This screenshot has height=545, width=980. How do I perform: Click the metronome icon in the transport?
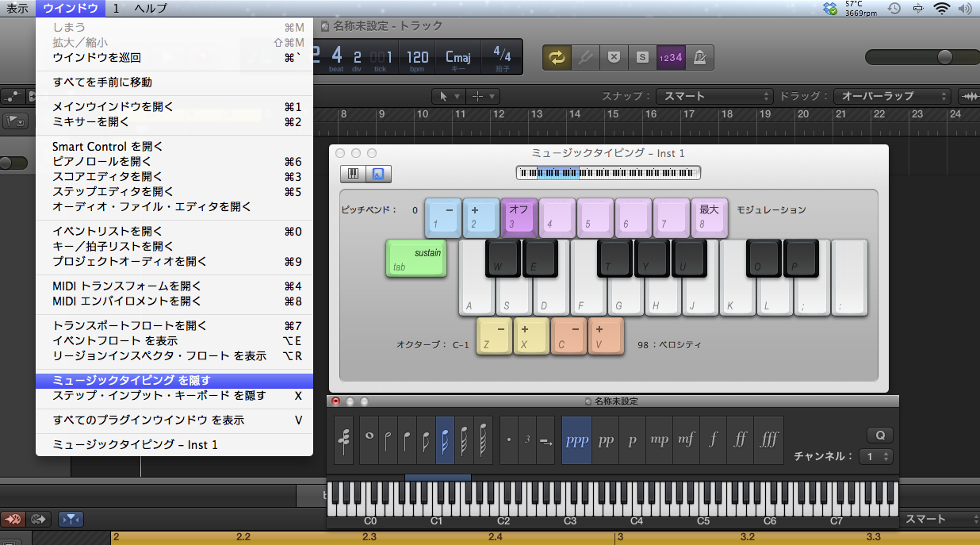[700, 57]
